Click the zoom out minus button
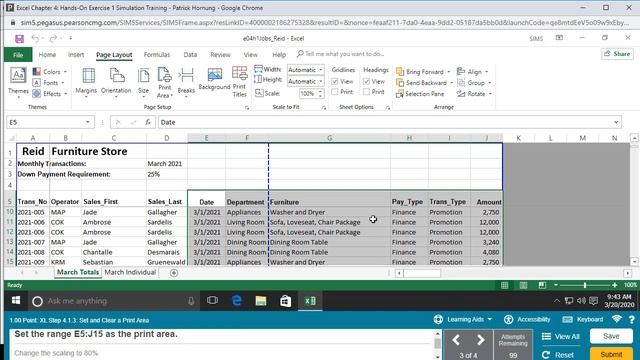The width and height of the screenshot is (640, 360). click(556, 285)
